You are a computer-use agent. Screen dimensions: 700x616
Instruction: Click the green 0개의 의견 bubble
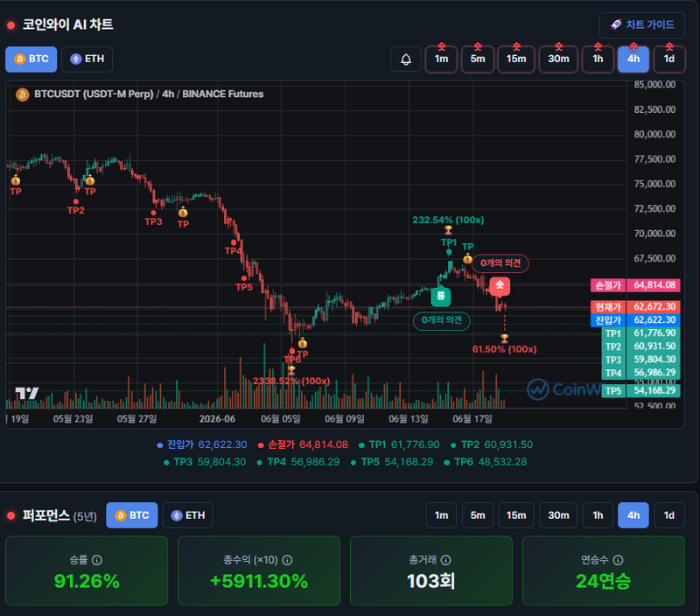click(442, 320)
